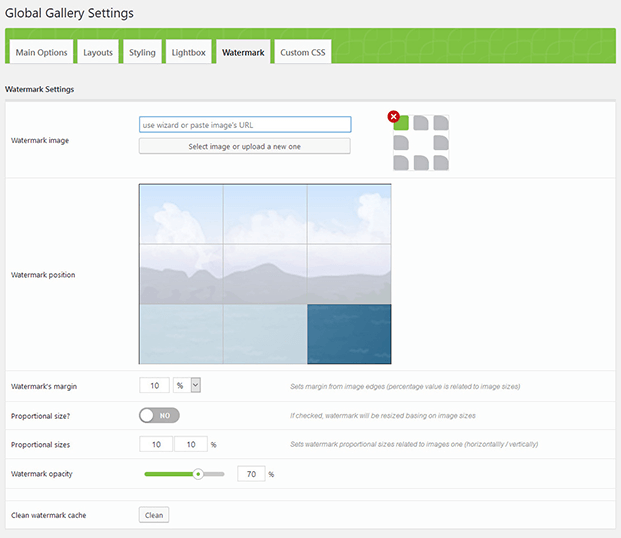621x538 pixels.
Task: Remove the watermark image with red X
Action: click(x=393, y=116)
